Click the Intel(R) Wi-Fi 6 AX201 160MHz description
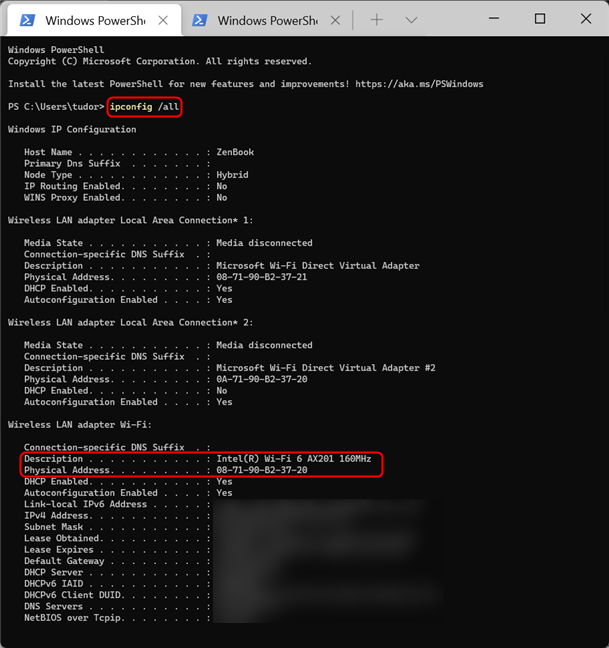This screenshot has height=648, width=609. pyautogui.click(x=294, y=459)
